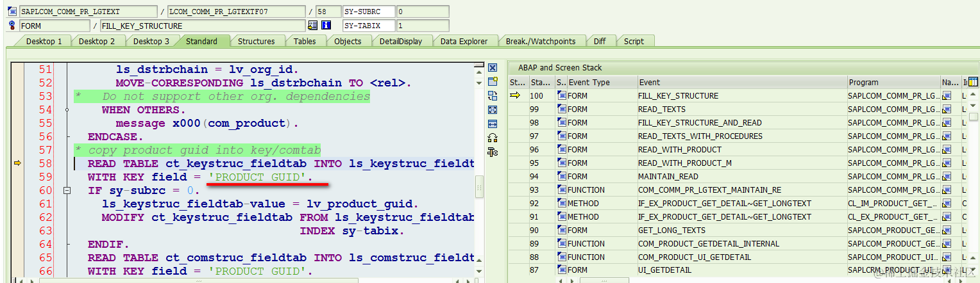Click the SY-TABIX variable field

368,26
